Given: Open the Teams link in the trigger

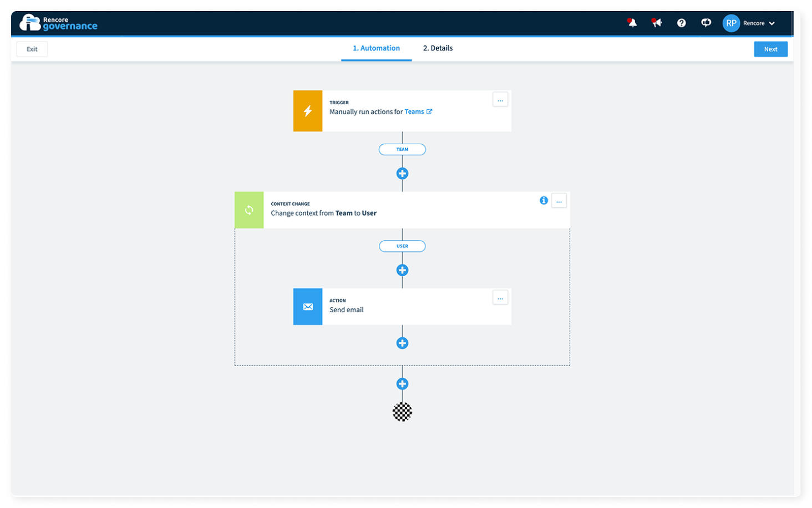Looking at the screenshot, I should (418, 111).
